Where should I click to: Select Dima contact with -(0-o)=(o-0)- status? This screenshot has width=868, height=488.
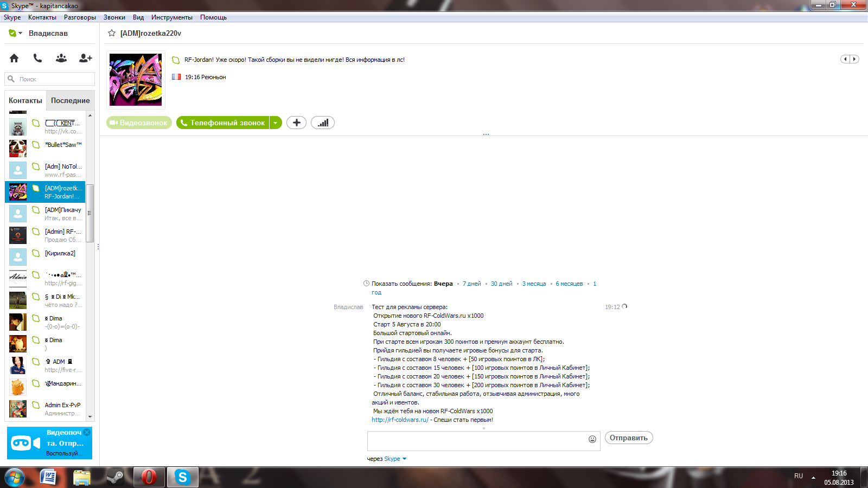coord(46,322)
